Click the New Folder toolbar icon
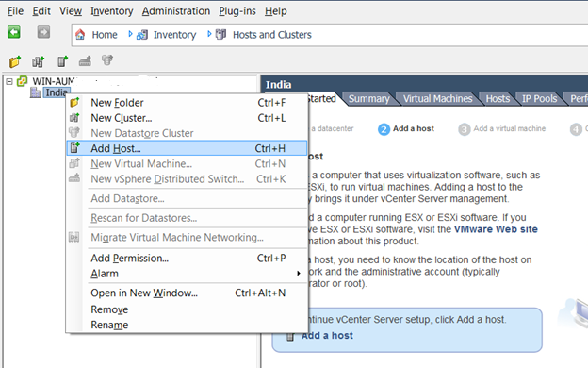This screenshot has width=588, height=368. click(x=15, y=61)
